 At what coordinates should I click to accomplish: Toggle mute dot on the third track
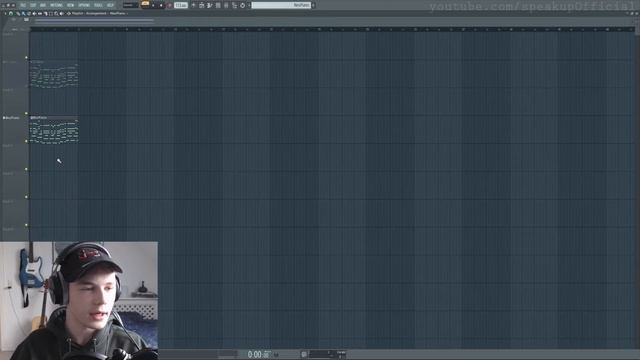coord(27,113)
